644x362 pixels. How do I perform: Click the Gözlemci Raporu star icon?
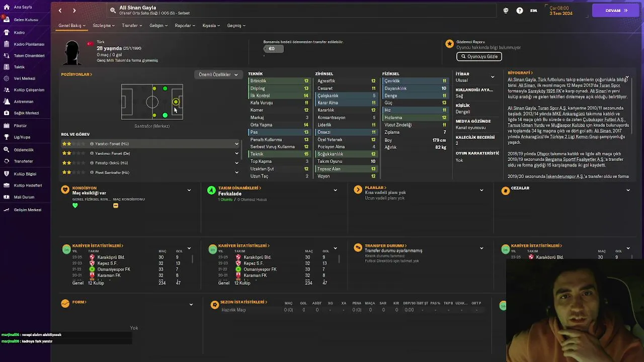[449, 44]
